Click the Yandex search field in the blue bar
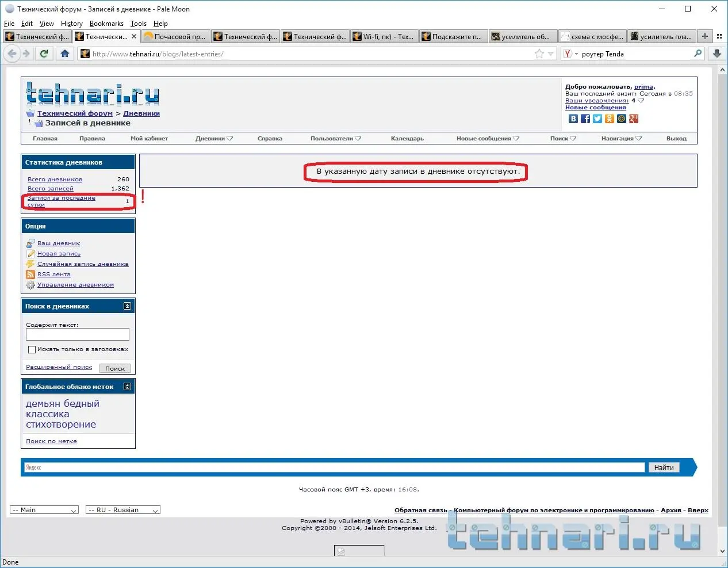Image resolution: width=728 pixels, height=568 pixels. coord(334,468)
